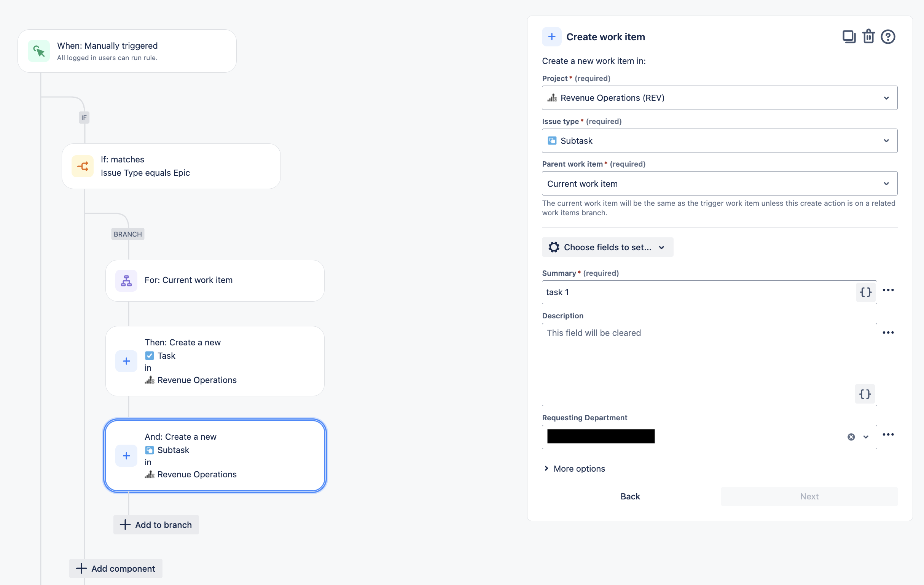Click plus icon on Create Subtask card
The width and height of the screenshot is (924, 585).
[x=126, y=456]
